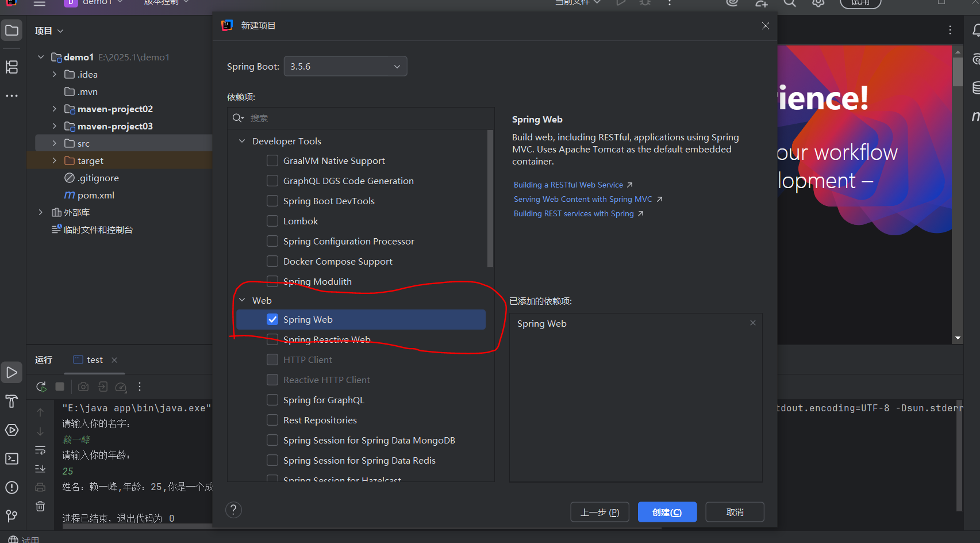The height and width of the screenshot is (543, 980).
Task: Print the console output
Action: [40, 487]
